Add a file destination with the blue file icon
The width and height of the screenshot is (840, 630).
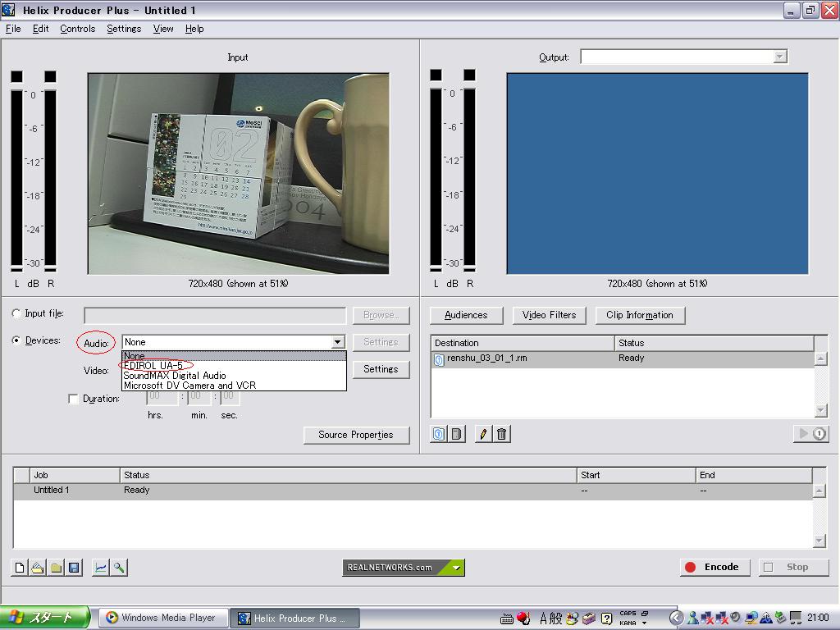[439, 434]
